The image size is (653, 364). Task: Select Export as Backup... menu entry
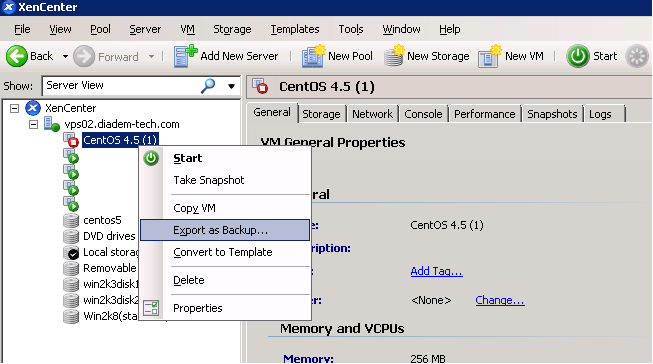click(225, 230)
